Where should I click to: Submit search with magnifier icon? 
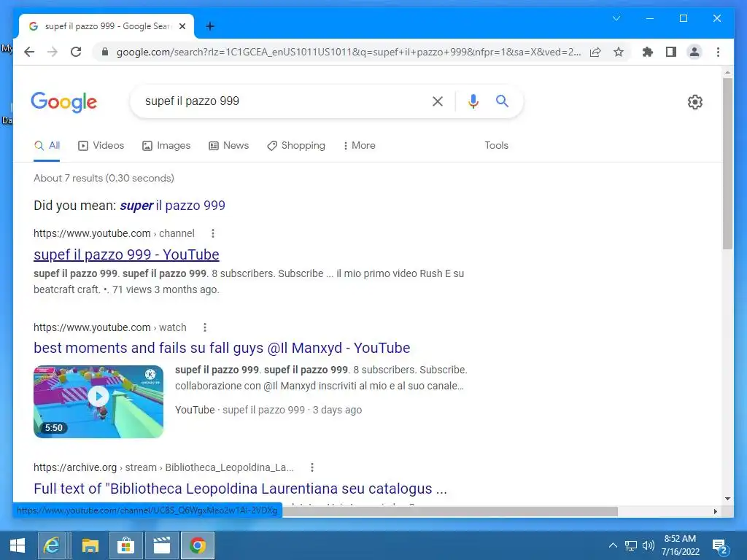[x=502, y=101]
